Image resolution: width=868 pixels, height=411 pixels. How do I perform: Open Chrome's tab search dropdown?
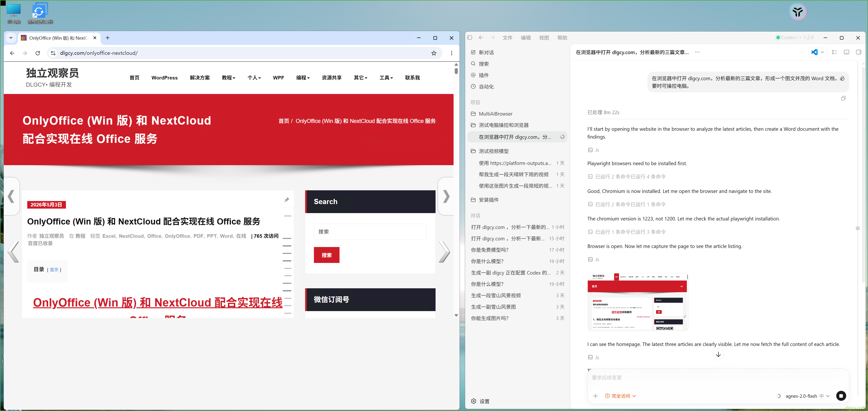[x=11, y=38]
